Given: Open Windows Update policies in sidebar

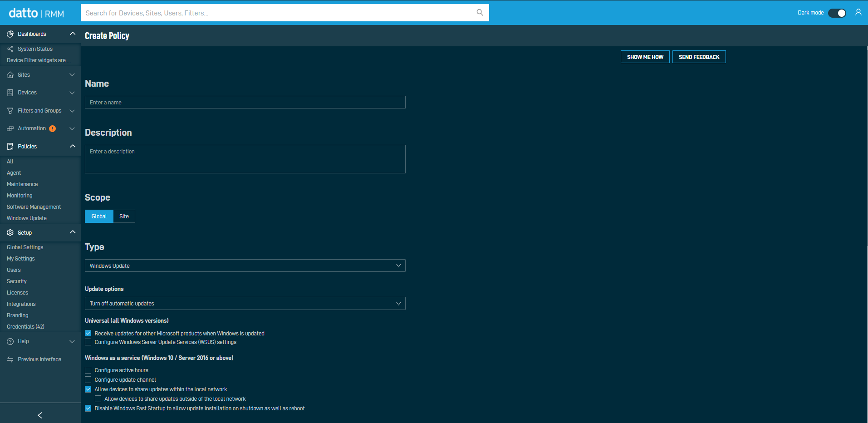Looking at the screenshot, I should 27,218.
